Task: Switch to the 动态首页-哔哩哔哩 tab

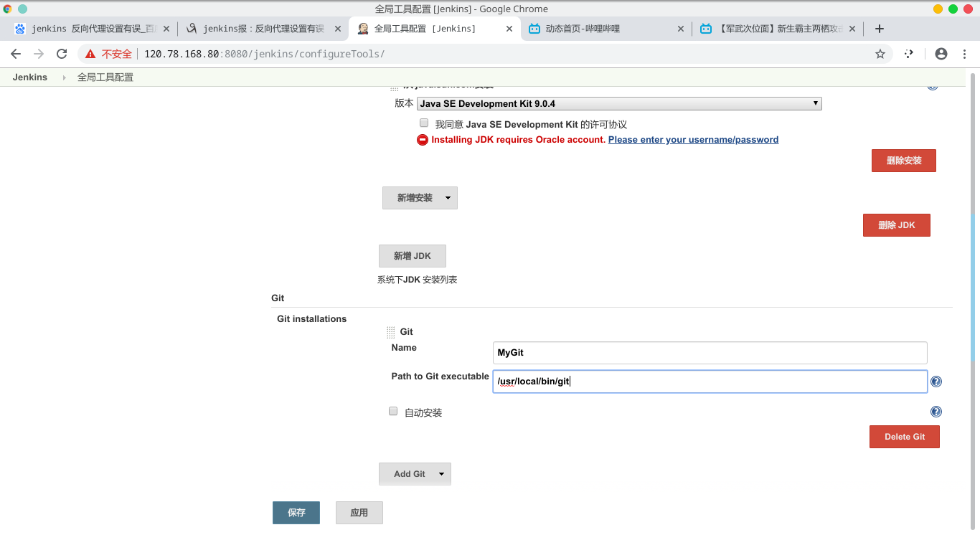Action: (x=581, y=29)
